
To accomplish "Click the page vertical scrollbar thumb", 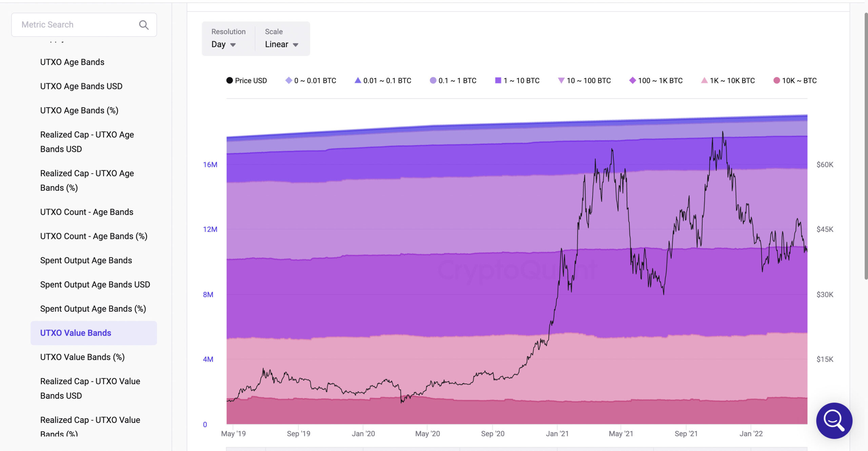I will (x=866, y=146).
